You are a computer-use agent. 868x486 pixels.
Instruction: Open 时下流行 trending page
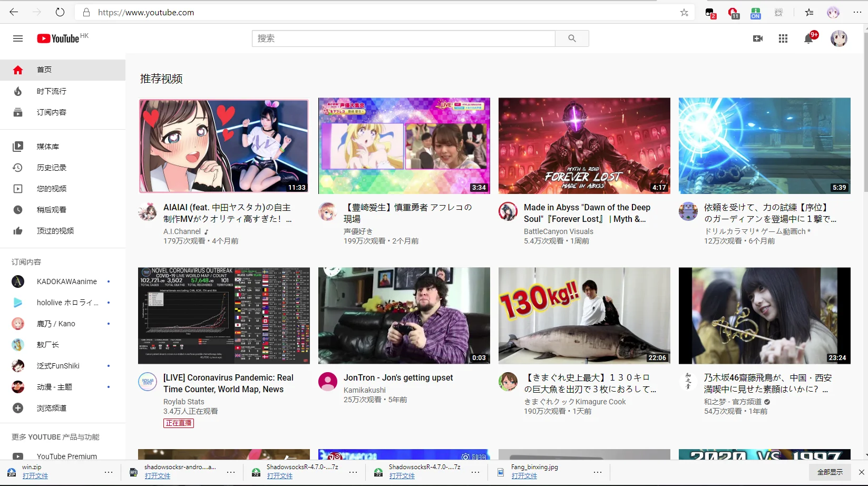click(63, 91)
